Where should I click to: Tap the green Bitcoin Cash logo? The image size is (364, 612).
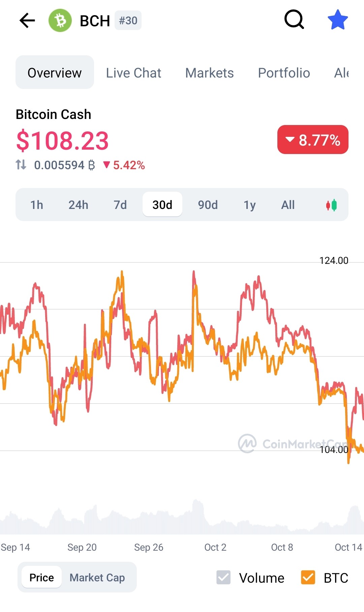tap(60, 21)
